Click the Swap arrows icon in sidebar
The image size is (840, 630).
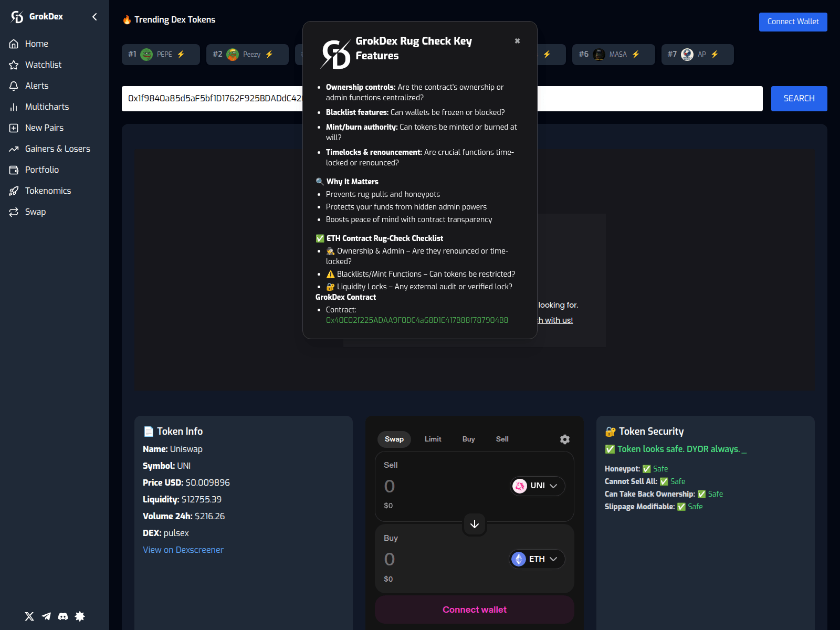point(14,212)
